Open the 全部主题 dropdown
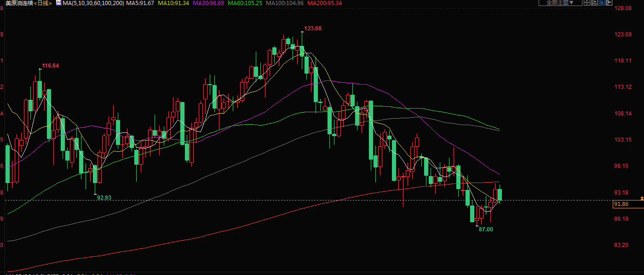The width and height of the screenshot is (644, 275). pos(560,2)
